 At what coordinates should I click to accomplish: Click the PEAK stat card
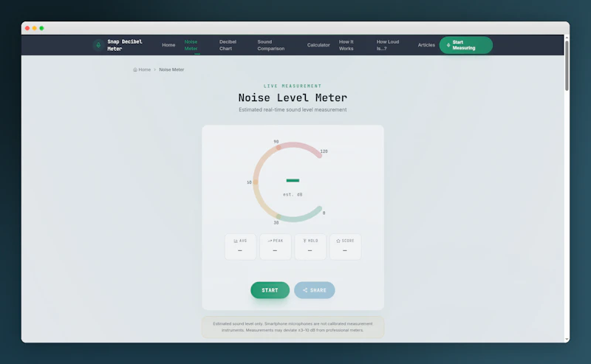tap(275, 247)
